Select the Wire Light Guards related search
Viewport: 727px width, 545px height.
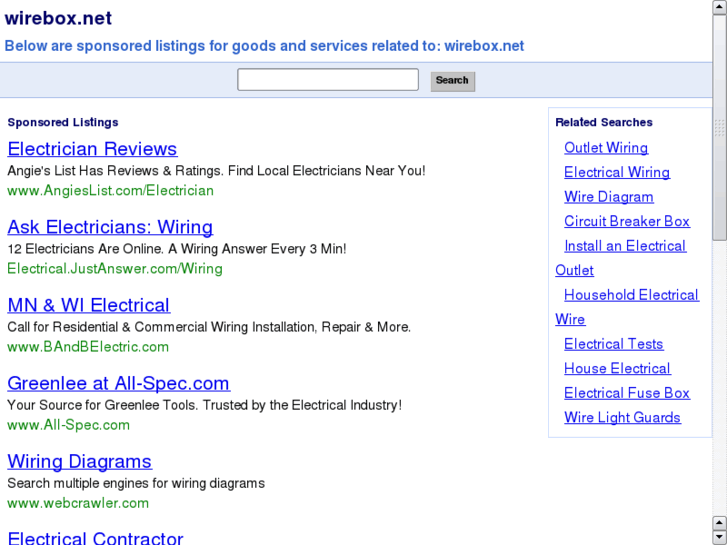click(x=622, y=417)
